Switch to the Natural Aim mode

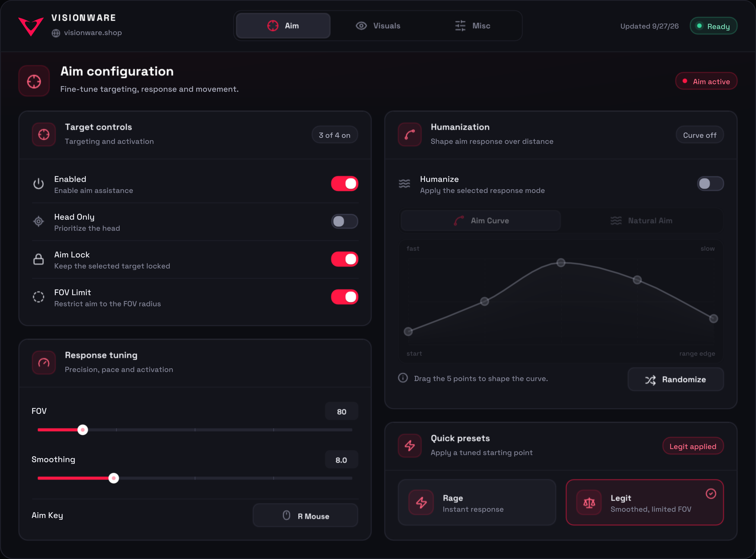[641, 221]
